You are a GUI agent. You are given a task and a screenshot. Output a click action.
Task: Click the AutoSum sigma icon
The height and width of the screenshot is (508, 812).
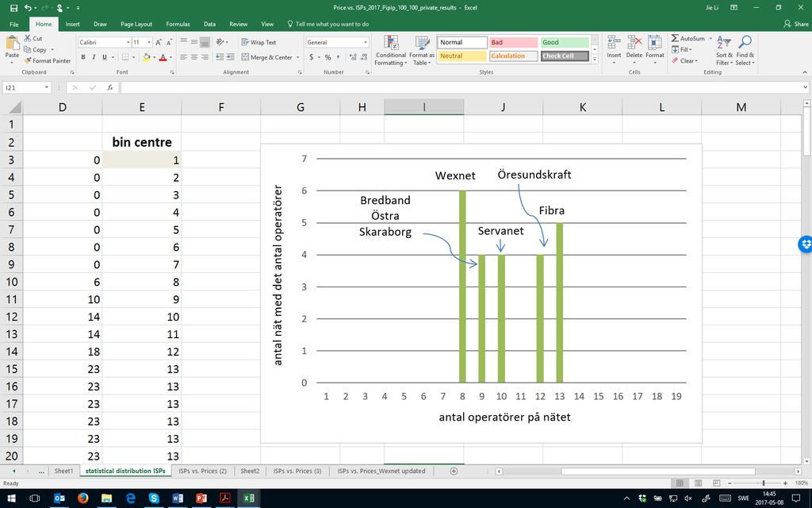(675, 38)
